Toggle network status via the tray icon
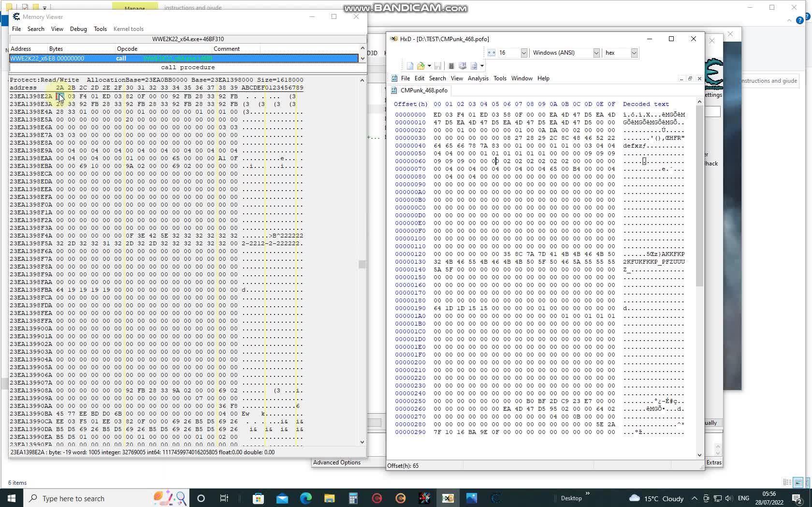The height and width of the screenshot is (507, 812). tap(718, 498)
